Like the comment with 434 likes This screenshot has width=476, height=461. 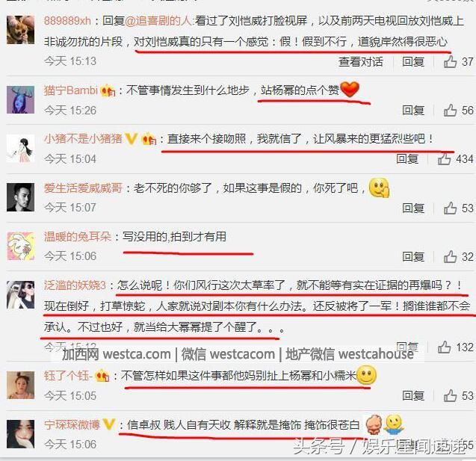[x=444, y=158]
